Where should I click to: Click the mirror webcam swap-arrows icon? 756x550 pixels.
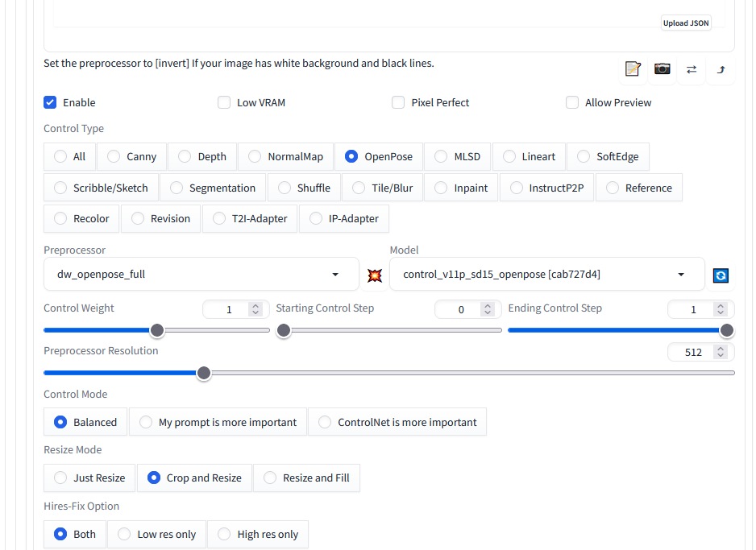692,69
